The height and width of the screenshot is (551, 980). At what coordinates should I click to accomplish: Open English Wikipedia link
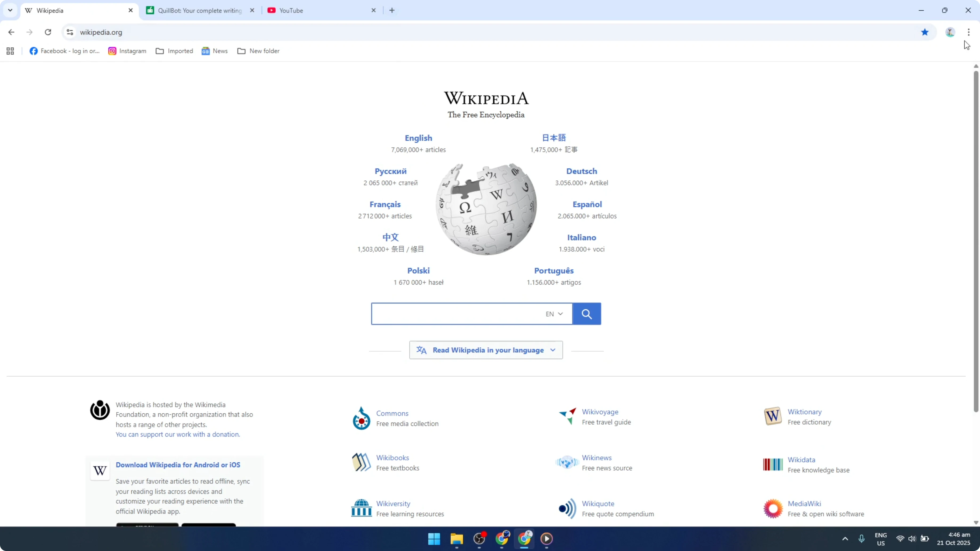[x=418, y=138]
